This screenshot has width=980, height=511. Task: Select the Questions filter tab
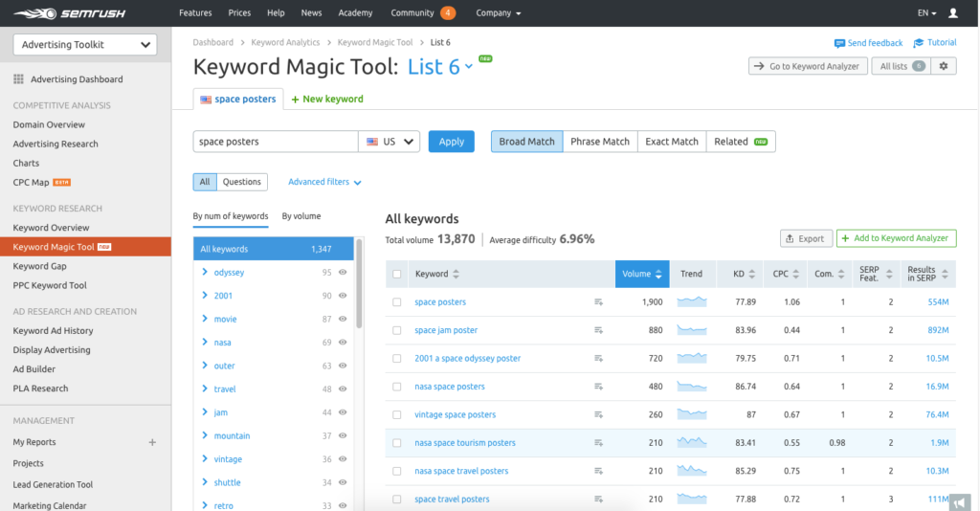point(242,182)
